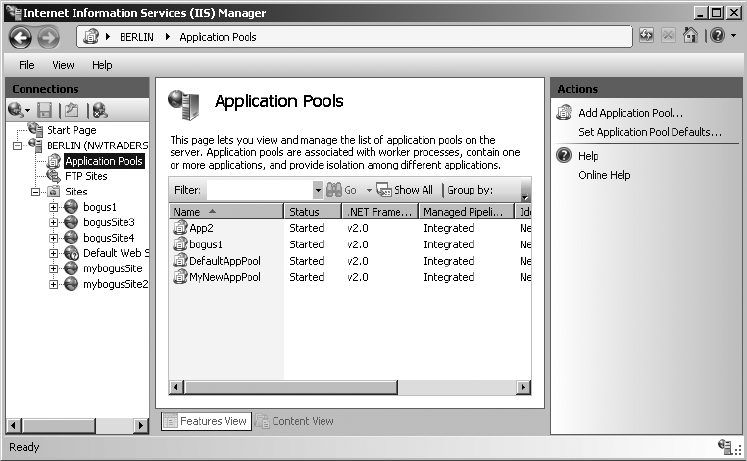747x461 pixels.
Task: Click the pool list's right horizontal scroll arrow
Action: (524, 387)
